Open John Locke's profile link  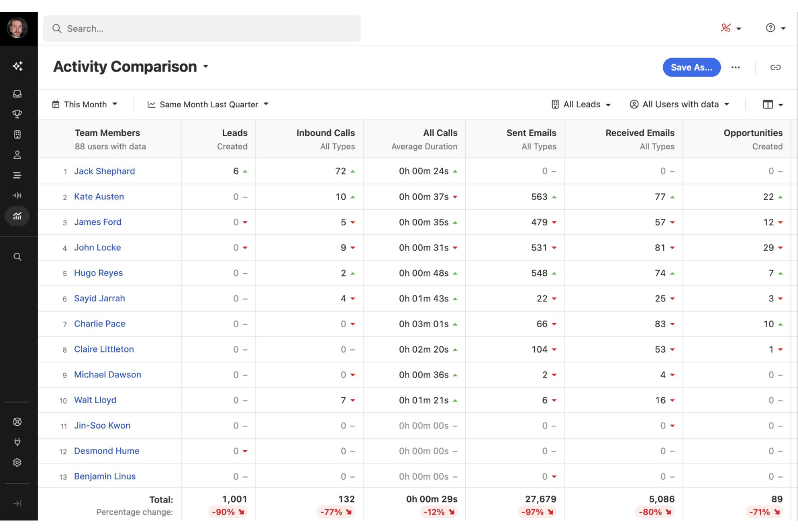(98, 247)
